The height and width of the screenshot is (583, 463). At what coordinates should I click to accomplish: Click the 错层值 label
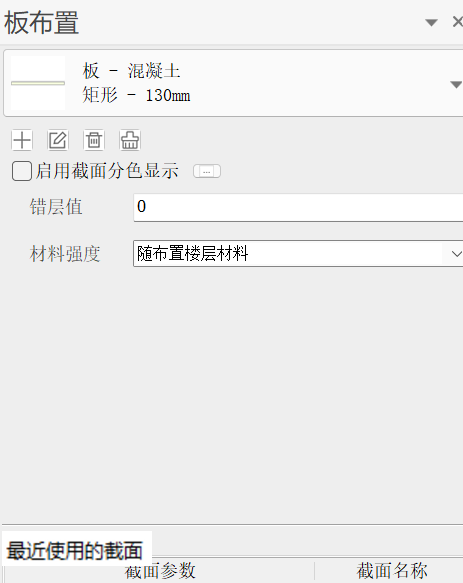pos(56,207)
